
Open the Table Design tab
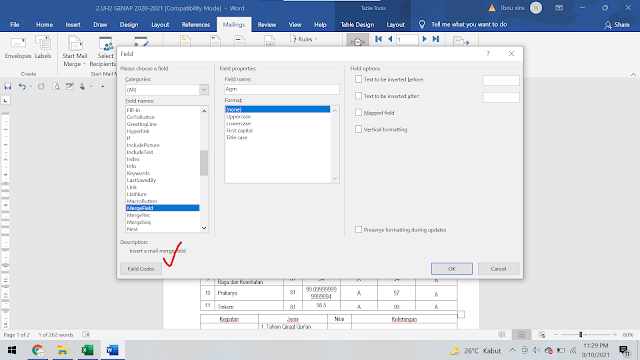click(357, 24)
